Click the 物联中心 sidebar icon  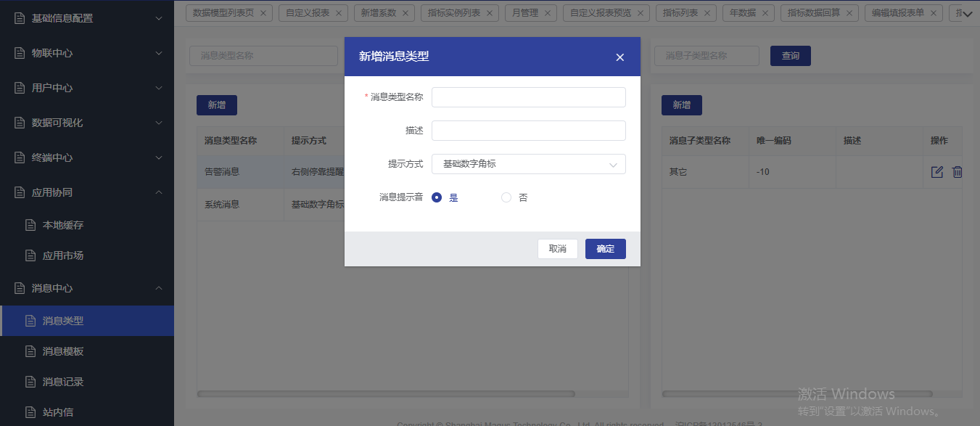(x=20, y=53)
